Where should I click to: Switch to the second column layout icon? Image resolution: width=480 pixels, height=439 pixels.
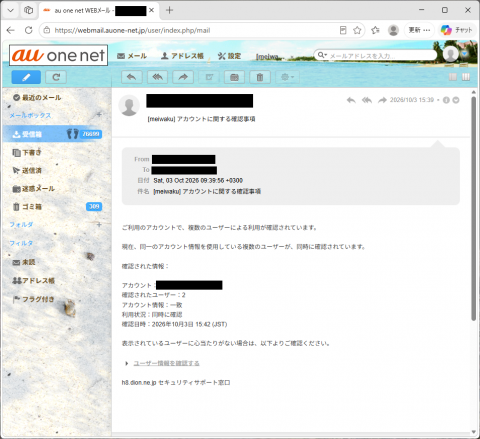(x=466, y=77)
